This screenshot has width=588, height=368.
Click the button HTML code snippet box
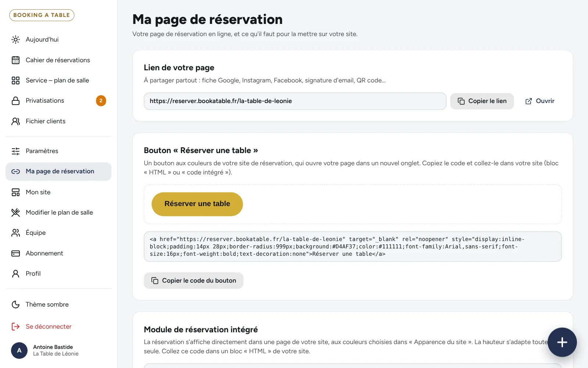(352, 247)
